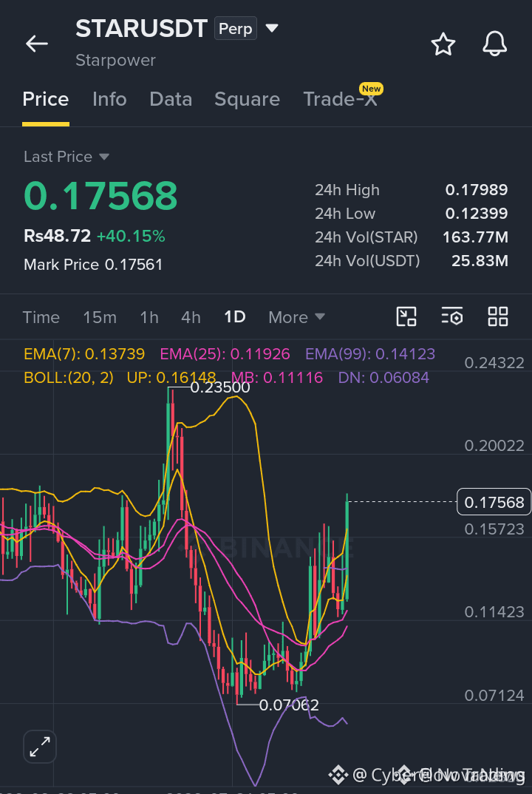Tap the 0.24322 price axis label
The image size is (532, 794).
(494, 362)
